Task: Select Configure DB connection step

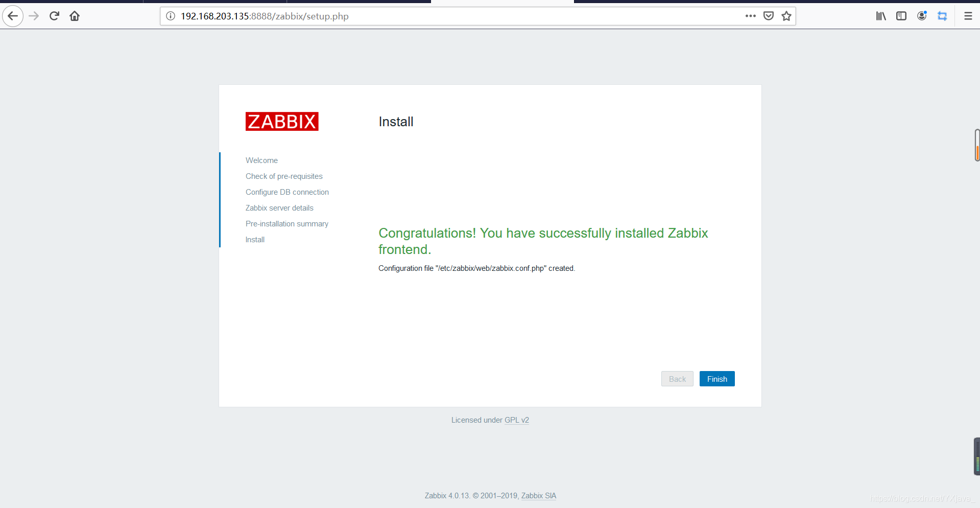Action: [x=287, y=192]
